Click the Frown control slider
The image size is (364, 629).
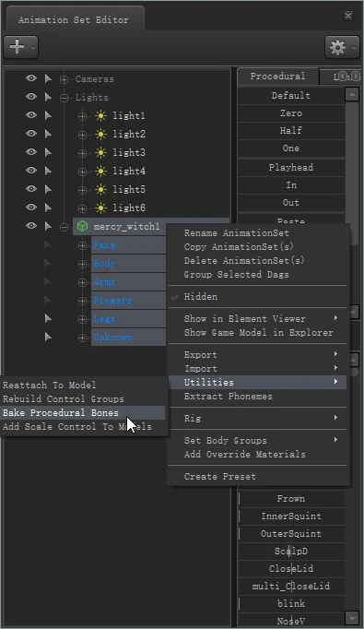(x=291, y=499)
